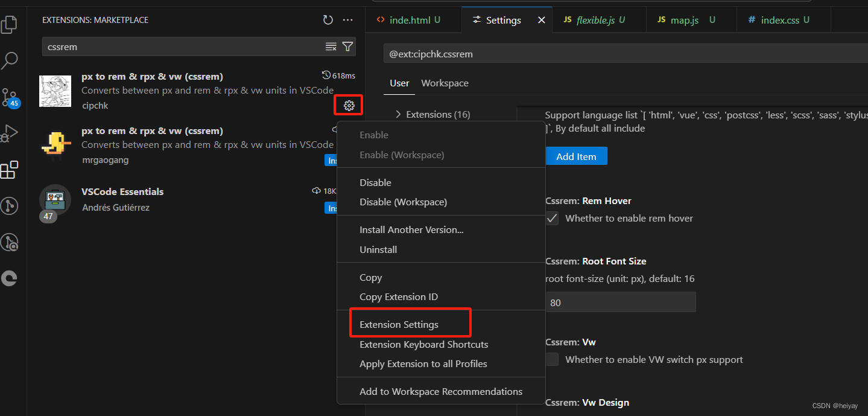The height and width of the screenshot is (416, 868).
Task: Click the Cssrem: Root Font Size heading
Action: [596, 261]
